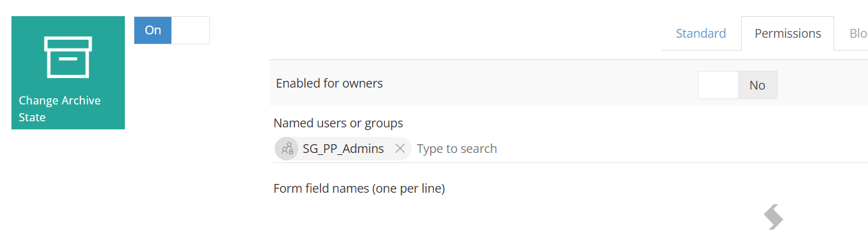Click the Named users or groups label
The width and height of the screenshot is (868, 252).
pyautogui.click(x=338, y=123)
